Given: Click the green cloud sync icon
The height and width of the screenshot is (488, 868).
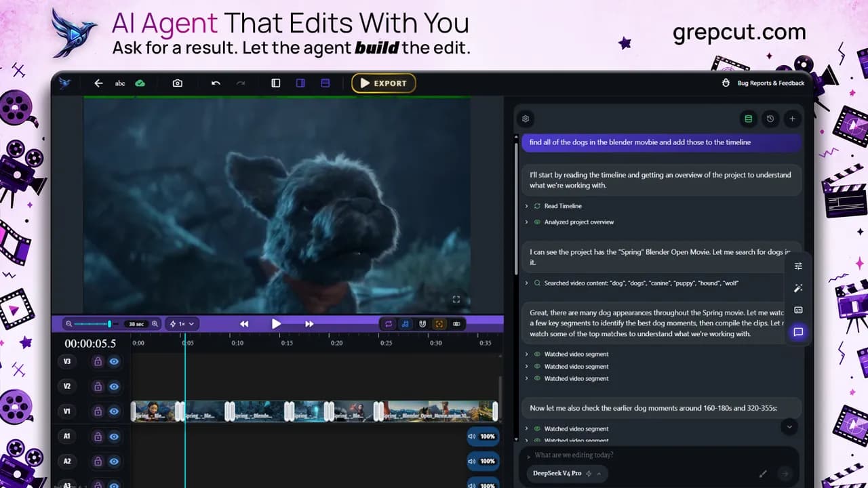Looking at the screenshot, I should (x=140, y=83).
